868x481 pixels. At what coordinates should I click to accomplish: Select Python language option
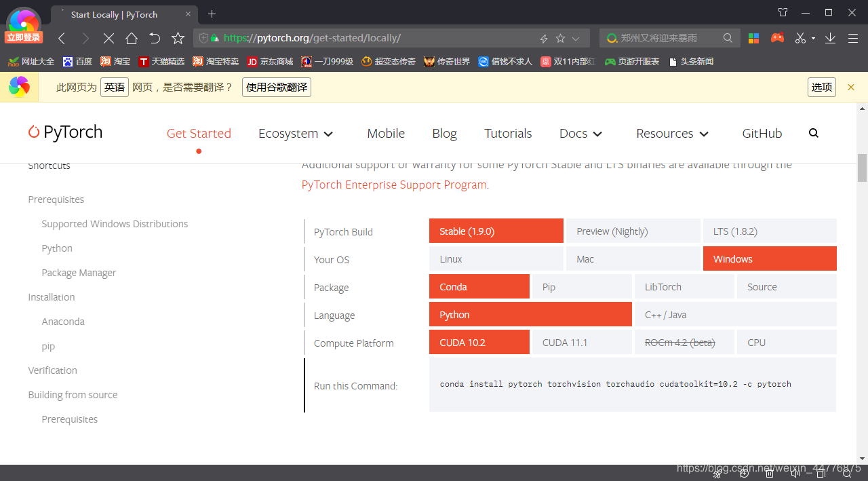click(x=530, y=314)
